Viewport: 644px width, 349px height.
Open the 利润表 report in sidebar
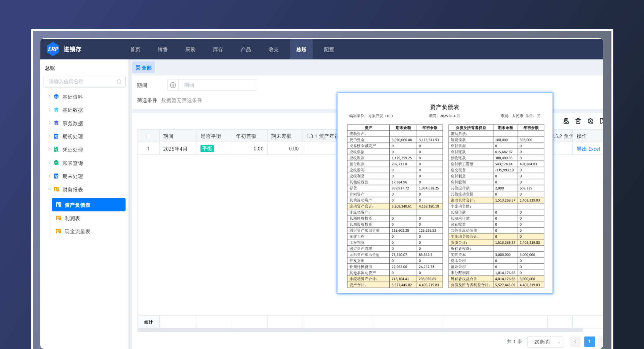tap(72, 218)
